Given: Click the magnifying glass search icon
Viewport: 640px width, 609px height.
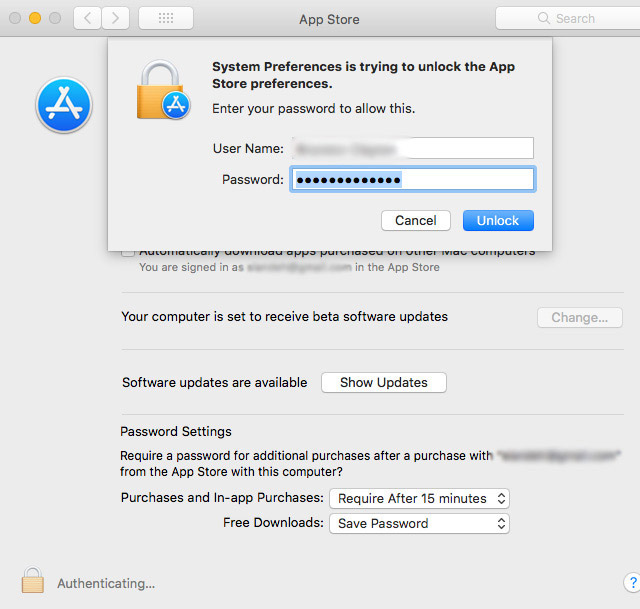Looking at the screenshot, I should tap(544, 18).
